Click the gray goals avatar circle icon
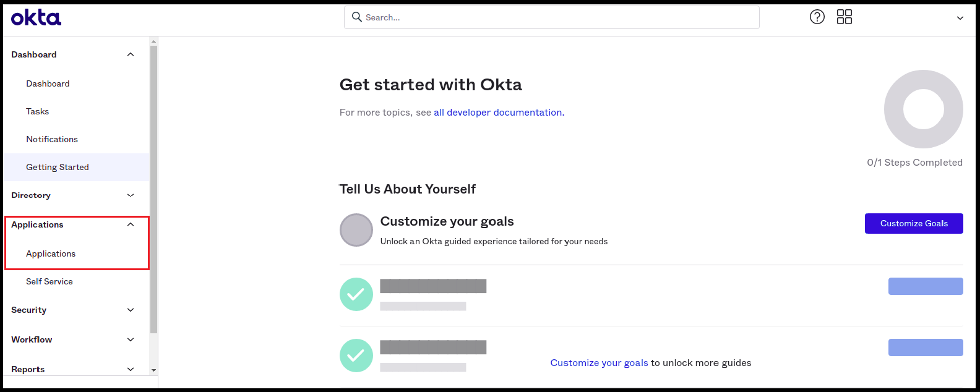 [x=356, y=229]
